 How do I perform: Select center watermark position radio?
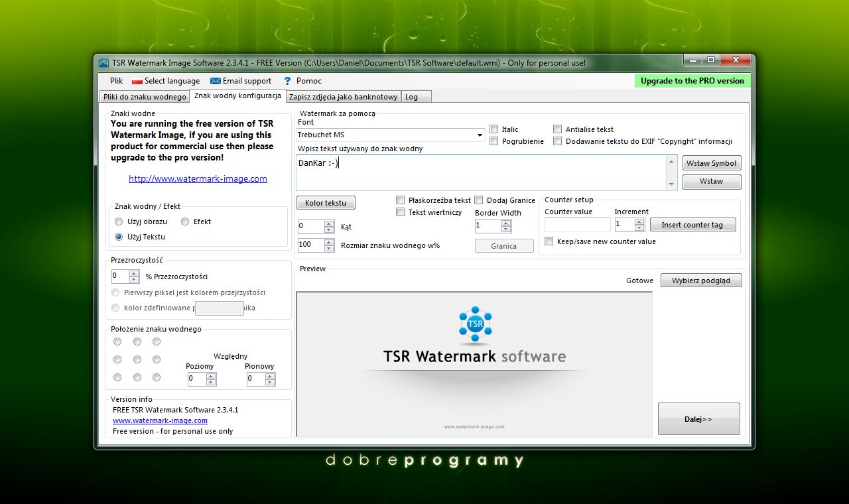137,359
